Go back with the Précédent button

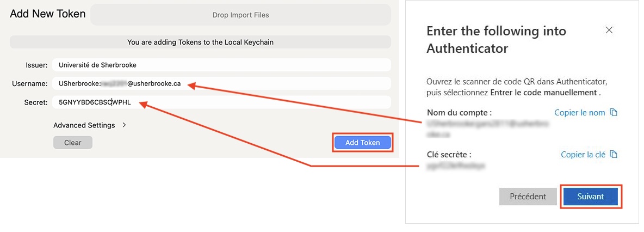[x=528, y=197]
